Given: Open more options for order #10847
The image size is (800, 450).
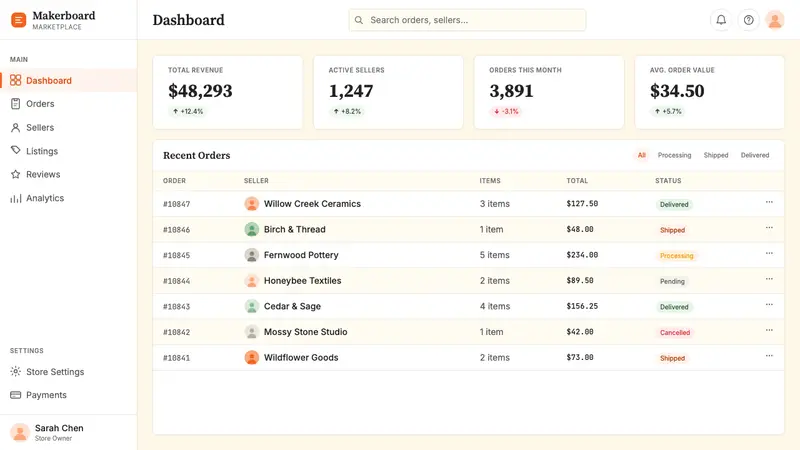Looking at the screenshot, I should tap(769, 202).
